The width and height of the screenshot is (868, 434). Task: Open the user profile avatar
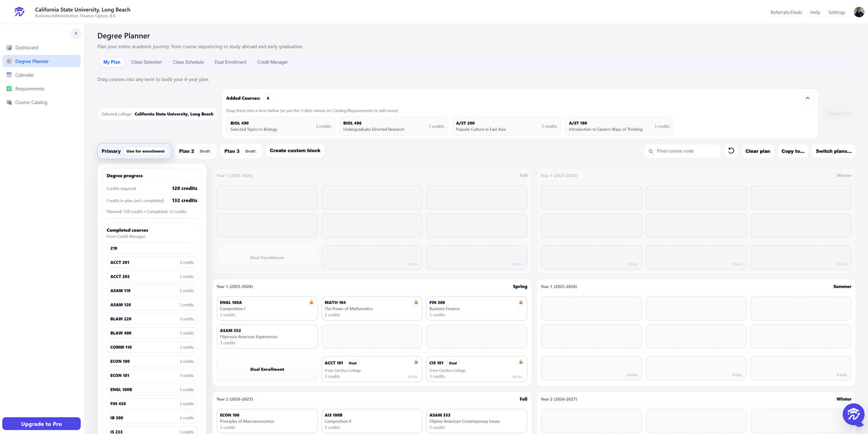click(859, 12)
